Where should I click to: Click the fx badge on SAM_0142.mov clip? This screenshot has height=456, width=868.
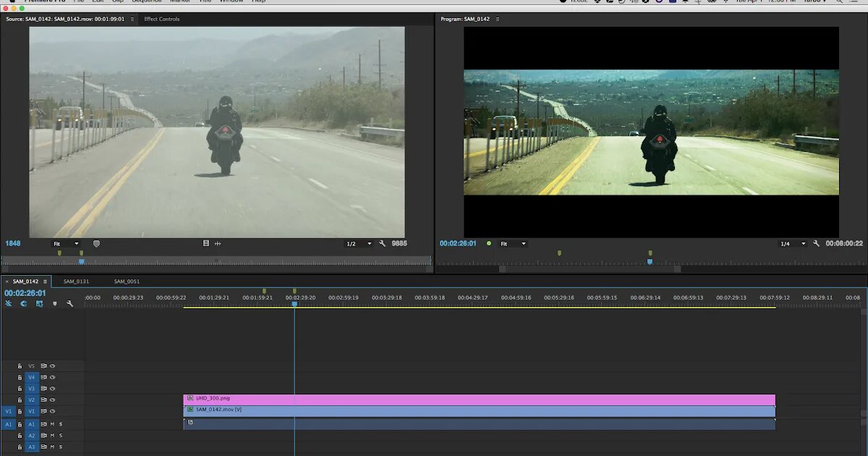coord(190,410)
